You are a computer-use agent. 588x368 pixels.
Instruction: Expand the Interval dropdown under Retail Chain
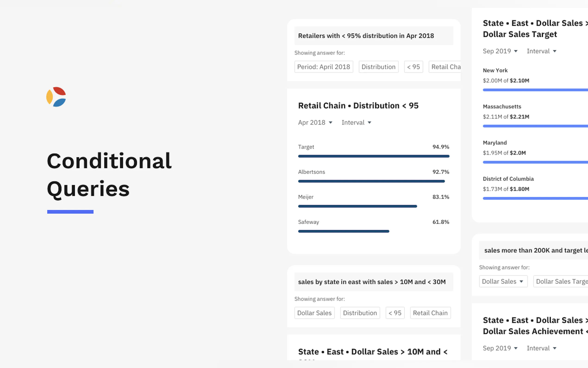click(x=356, y=122)
